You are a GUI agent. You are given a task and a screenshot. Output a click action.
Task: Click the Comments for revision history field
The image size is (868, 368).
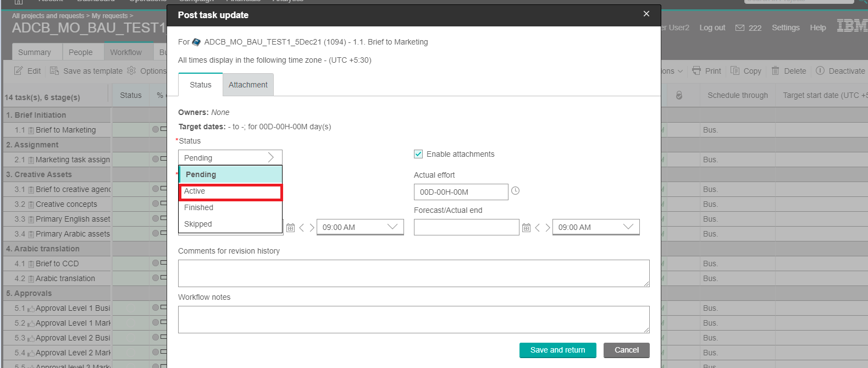413,273
